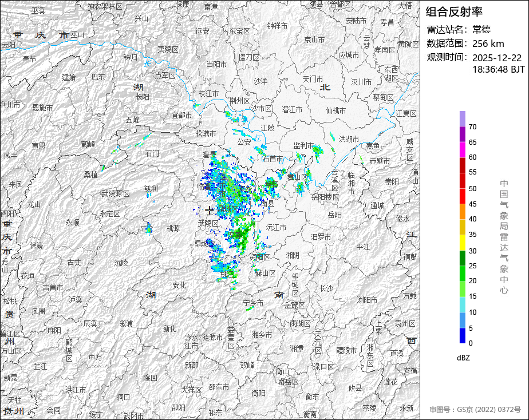This screenshot has height=420, width=529.
Task: Click the 洪湖市 label on the map
Action: coord(349,139)
